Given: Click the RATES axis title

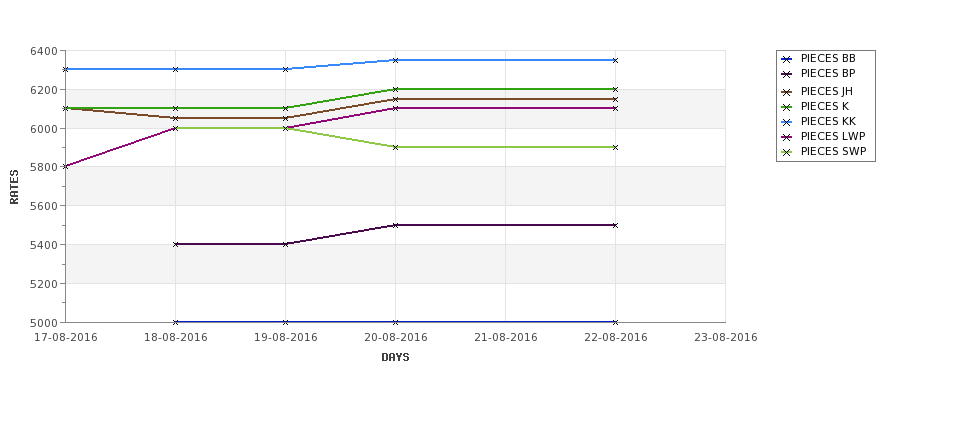Looking at the screenshot, I should 15,187.
